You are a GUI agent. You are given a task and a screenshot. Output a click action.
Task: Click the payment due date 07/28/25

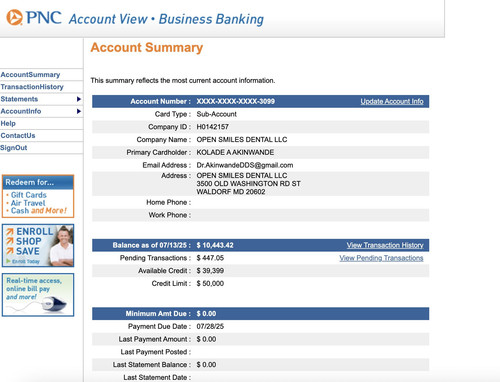pos(210,326)
